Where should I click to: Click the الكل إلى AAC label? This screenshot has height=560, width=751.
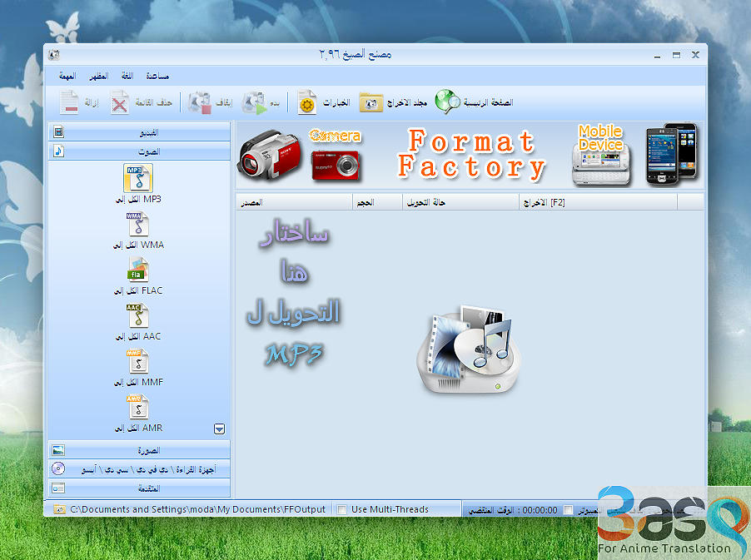point(138,336)
